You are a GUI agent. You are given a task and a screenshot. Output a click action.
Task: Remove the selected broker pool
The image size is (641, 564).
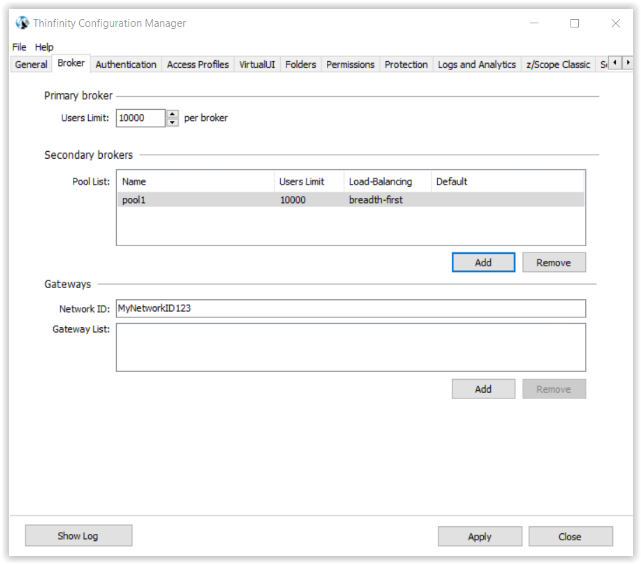pyautogui.click(x=554, y=262)
